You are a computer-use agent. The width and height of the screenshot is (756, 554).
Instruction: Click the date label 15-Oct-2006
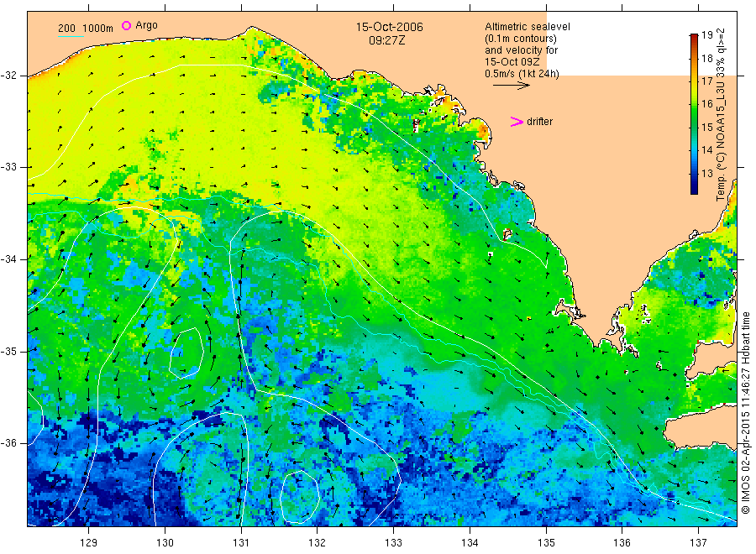pos(389,27)
